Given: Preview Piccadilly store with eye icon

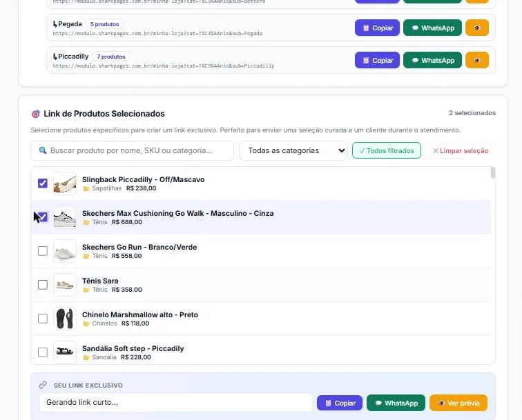Looking at the screenshot, I should (x=476, y=60).
